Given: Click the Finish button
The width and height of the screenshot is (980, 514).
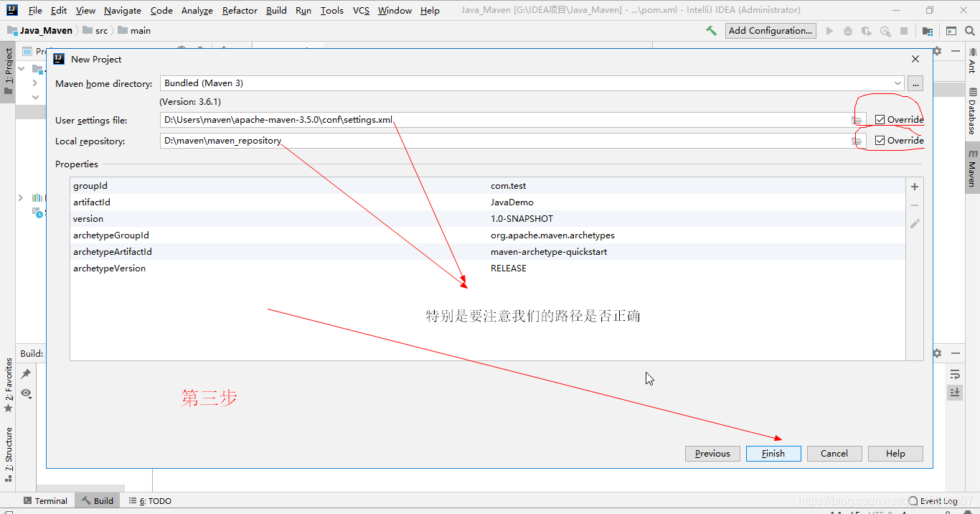Looking at the screenshot, I should (773, 454).
